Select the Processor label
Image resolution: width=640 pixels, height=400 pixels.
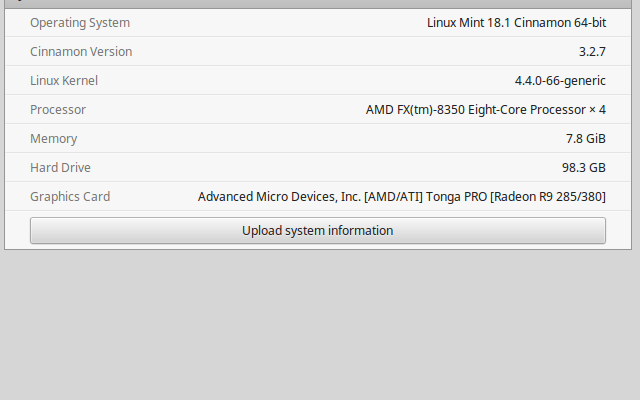58,110
